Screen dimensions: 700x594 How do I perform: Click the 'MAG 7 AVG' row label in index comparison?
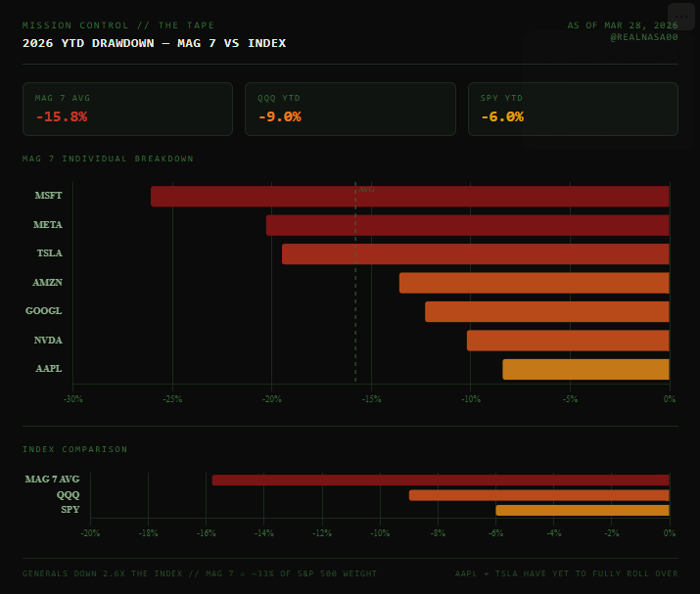point(52,479)
